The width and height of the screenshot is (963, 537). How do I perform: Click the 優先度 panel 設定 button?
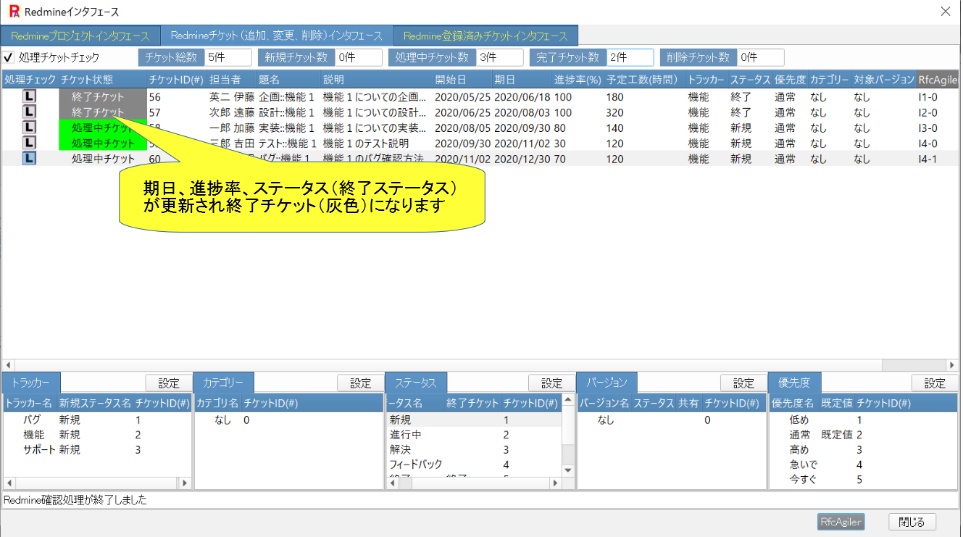(x=934, y=383)
